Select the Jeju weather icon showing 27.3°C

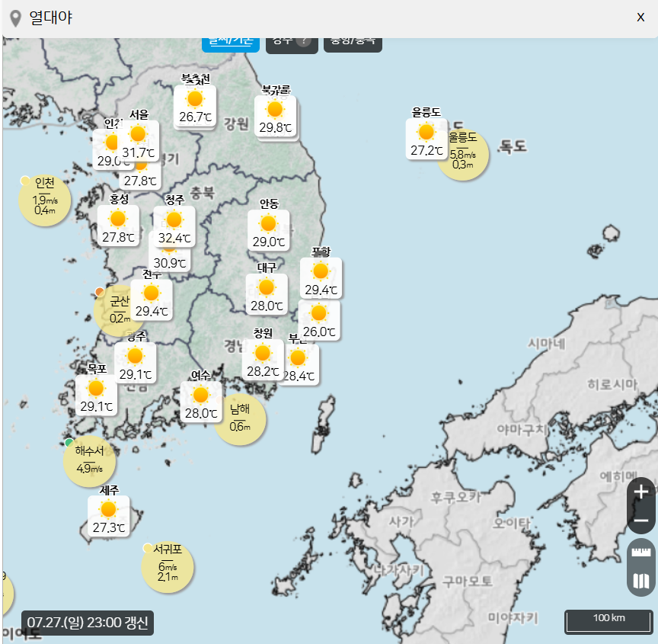coord(107,508)
